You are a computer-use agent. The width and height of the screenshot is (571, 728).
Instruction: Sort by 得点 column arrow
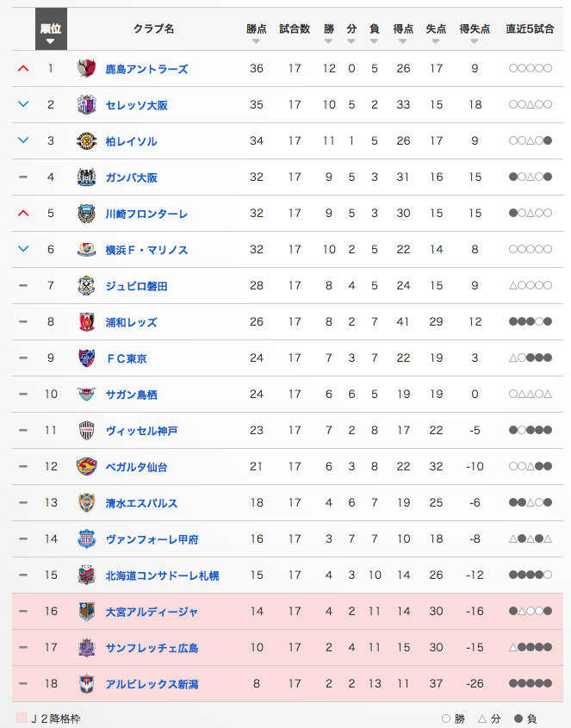pos(402,41)
